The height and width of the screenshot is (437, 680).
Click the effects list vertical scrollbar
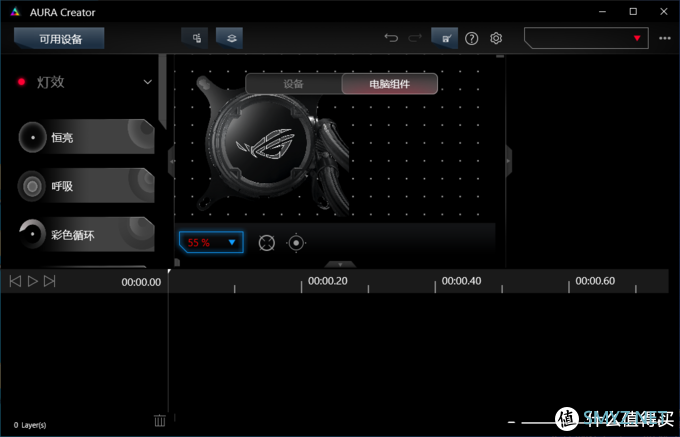pyautogui.click(x=162, y=91)
